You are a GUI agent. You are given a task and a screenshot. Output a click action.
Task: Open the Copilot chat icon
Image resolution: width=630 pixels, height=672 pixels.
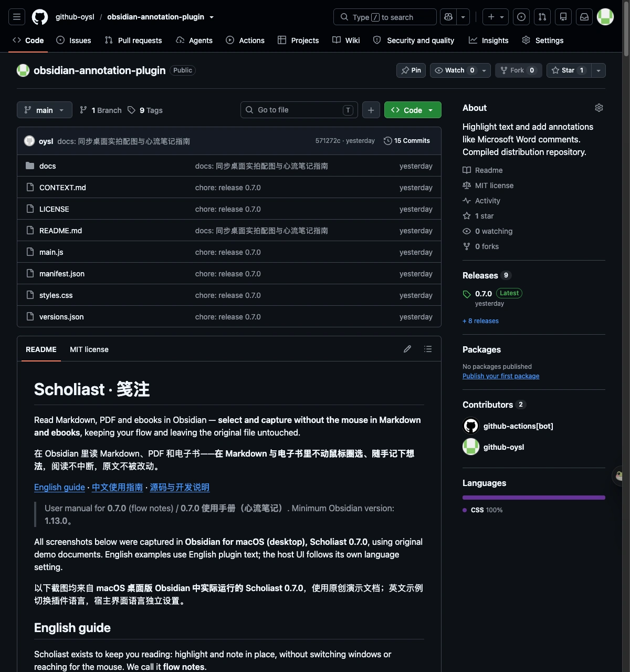pyautogui.click(x=448, y=17)
